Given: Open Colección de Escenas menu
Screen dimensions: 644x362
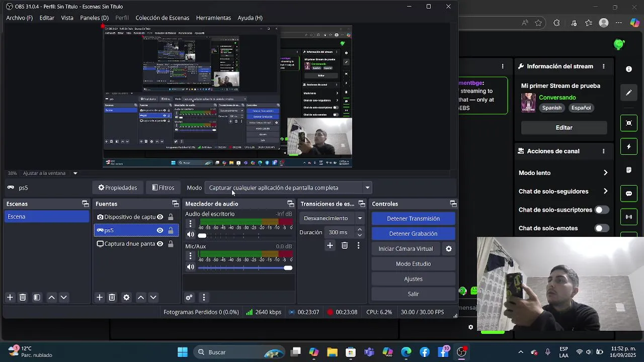Looking at the screenshot, I should click(163, 18).
